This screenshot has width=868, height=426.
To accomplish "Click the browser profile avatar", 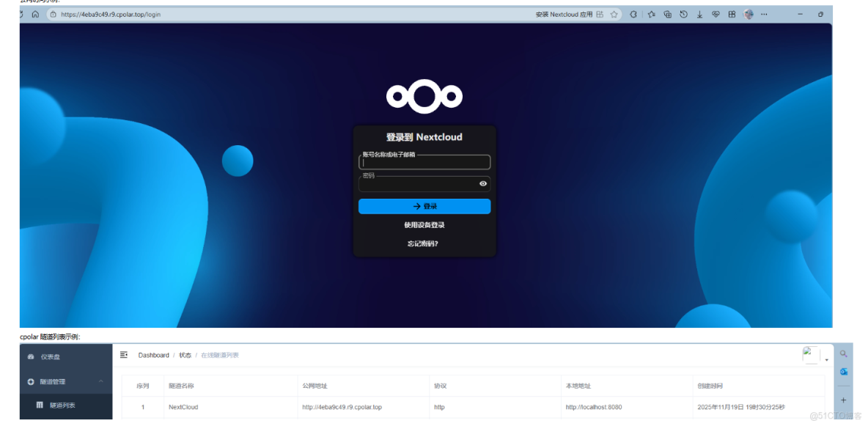I will click(747, 14).
